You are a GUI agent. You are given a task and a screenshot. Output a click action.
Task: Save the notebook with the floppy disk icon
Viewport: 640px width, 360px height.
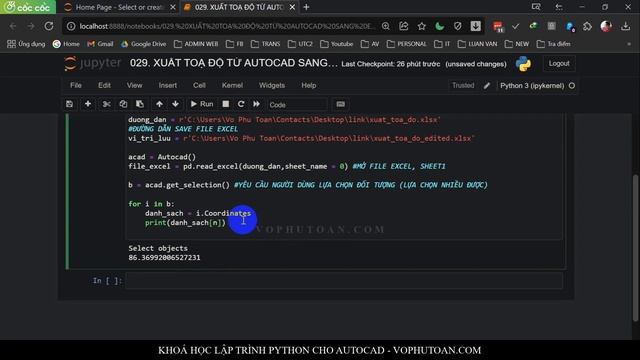[69, 104]
